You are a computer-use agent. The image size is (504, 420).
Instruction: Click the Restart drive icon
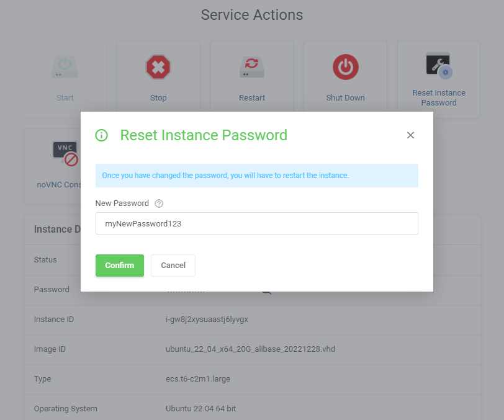point(252,67)
